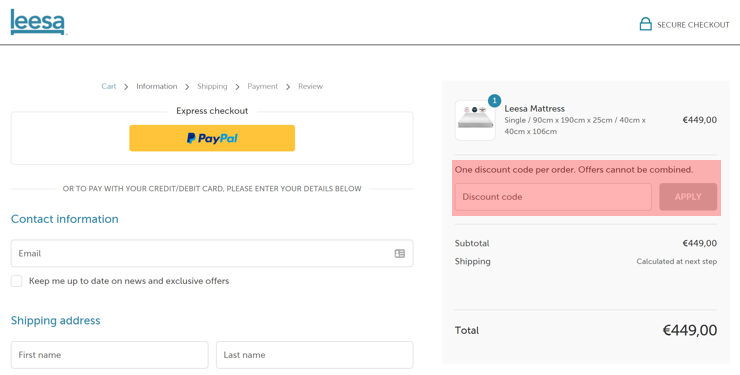Click the large Total €449,00 amount
740x375 pixels.
tap(690, 330)
